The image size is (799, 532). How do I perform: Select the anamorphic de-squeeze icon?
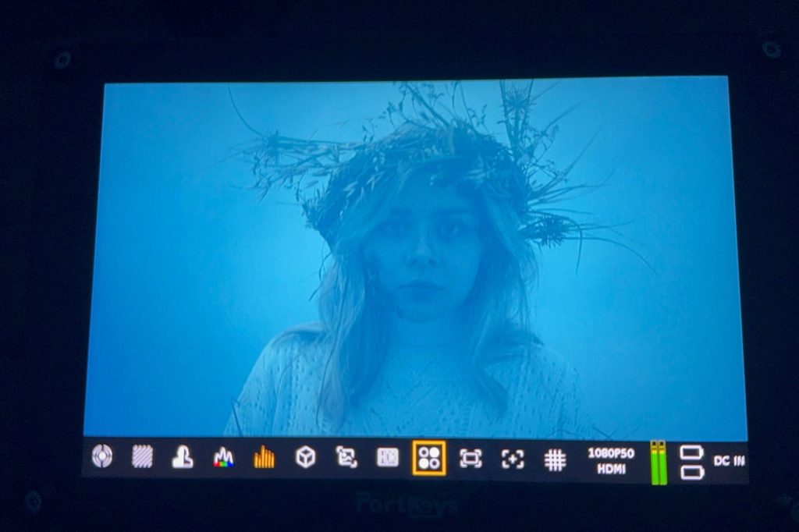click(388, 458)
